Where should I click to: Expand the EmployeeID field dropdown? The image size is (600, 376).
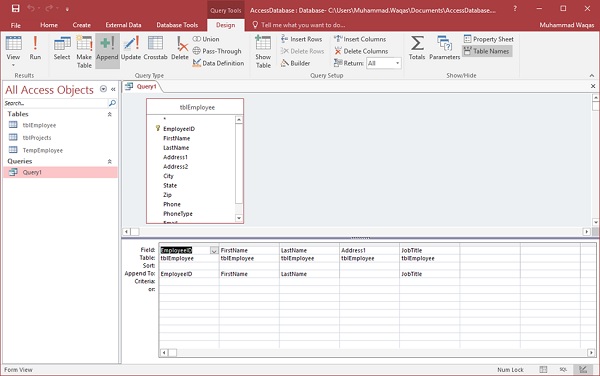coord(214,251)
